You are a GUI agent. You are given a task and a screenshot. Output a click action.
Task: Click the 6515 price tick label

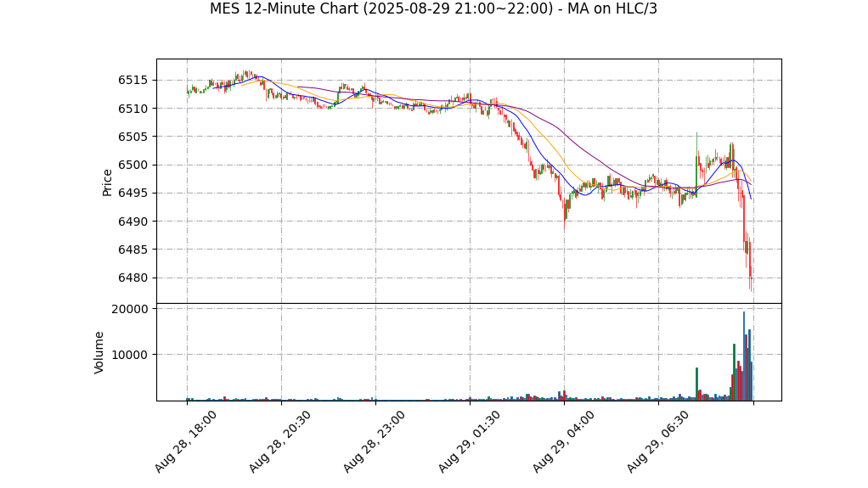(132, 81)
